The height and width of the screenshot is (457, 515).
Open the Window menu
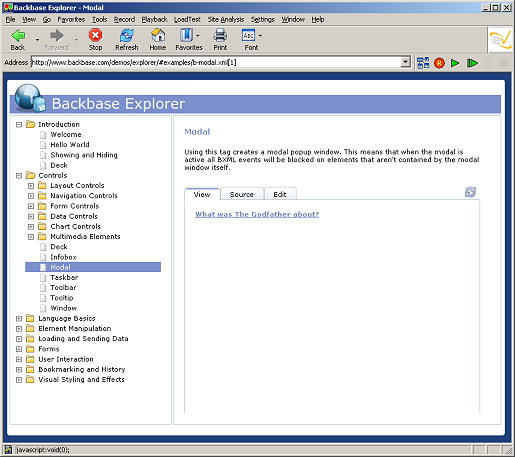click(293, 20)
